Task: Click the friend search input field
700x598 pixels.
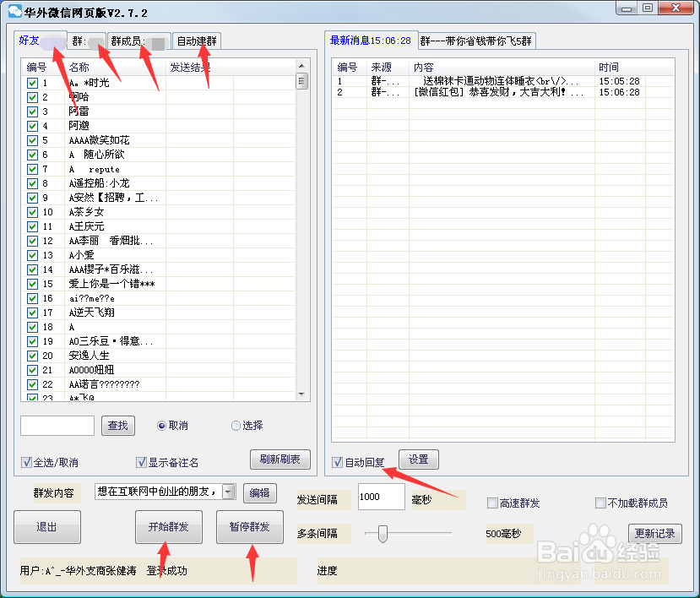Action: [x=57, y=426]
